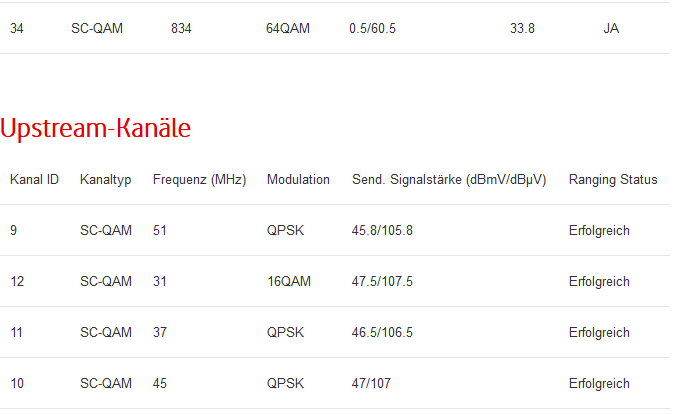
Task: Click the 64QAM modulation cell
Action: [288, 29]
